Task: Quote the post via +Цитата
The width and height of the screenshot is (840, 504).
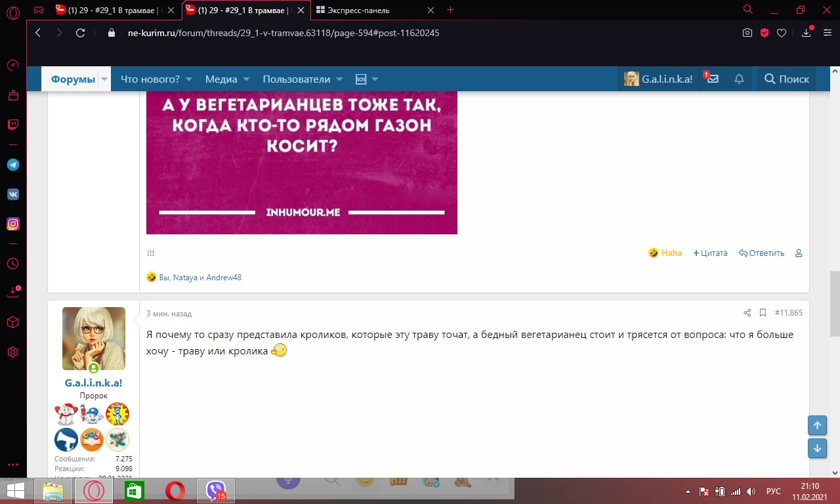Action: click(x=710, y=253)
